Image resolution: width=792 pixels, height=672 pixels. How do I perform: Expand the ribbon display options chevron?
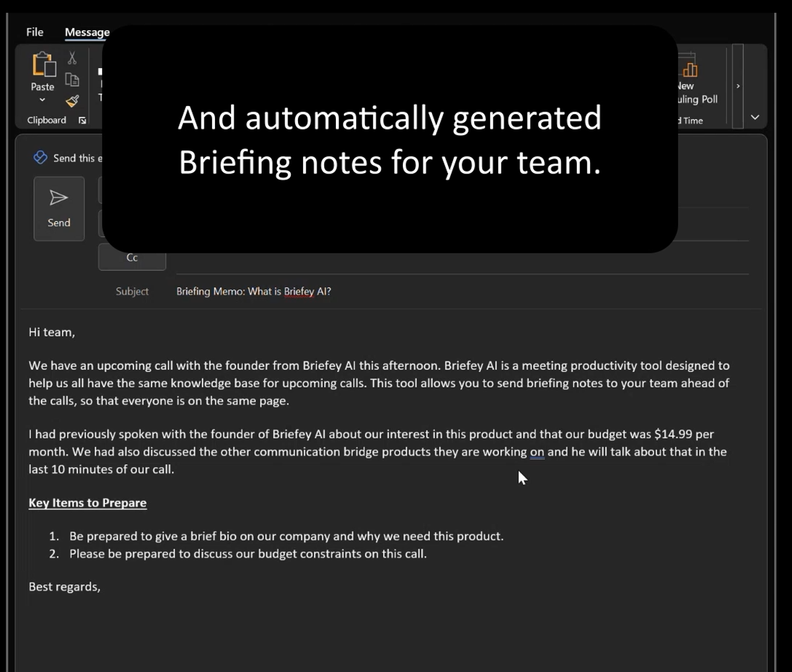755,117
